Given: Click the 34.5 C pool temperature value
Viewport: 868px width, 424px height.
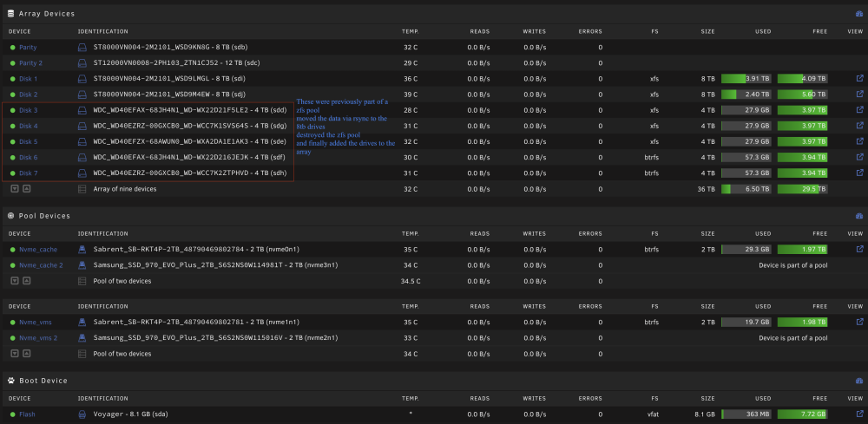Looking at the screenshot, I should pyautogui.click(x=411, y=281).
